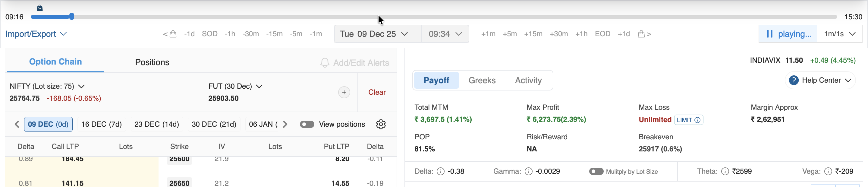Toggle View positions switch
The height and width of the screenshot is (187, 868).
[x=307, y=124]
